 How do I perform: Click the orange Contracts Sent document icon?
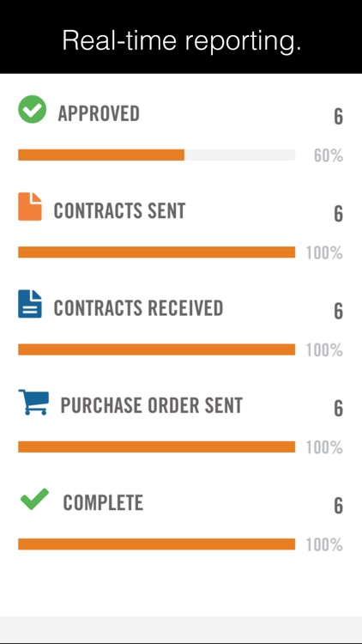30,207
